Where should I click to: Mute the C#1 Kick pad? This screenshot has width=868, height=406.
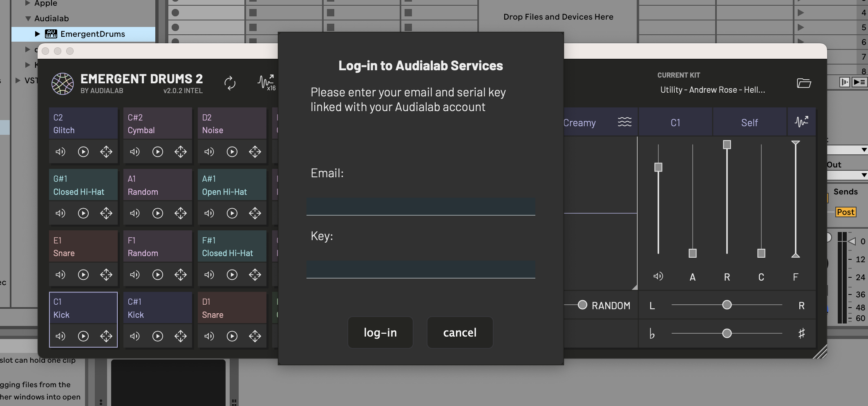pos(135,336)
